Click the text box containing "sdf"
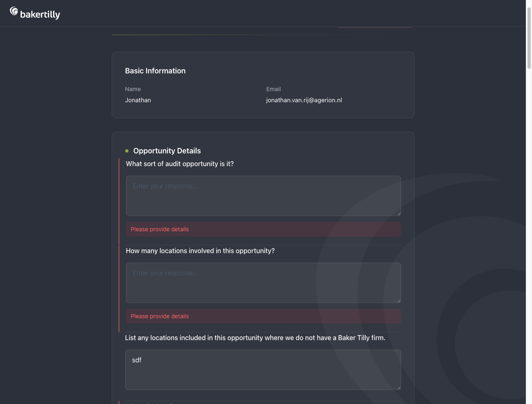The height and width of the screenshot is (404, 532). [263, 370]
